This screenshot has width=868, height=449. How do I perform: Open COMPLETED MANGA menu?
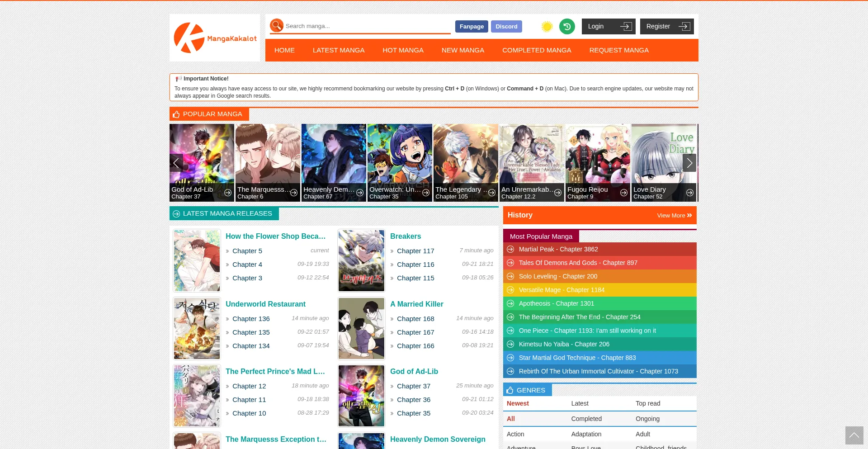coord(537,50)
